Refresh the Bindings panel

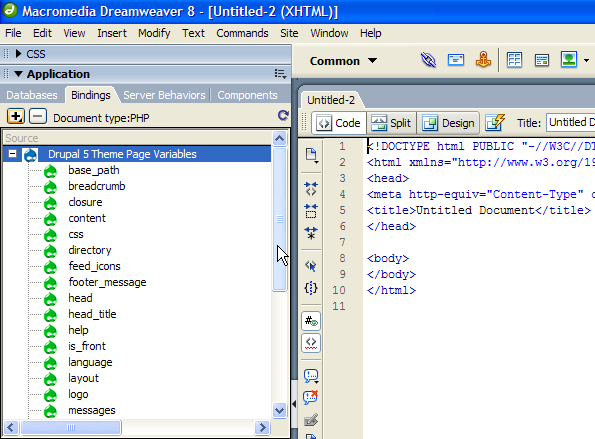point(283,115)
